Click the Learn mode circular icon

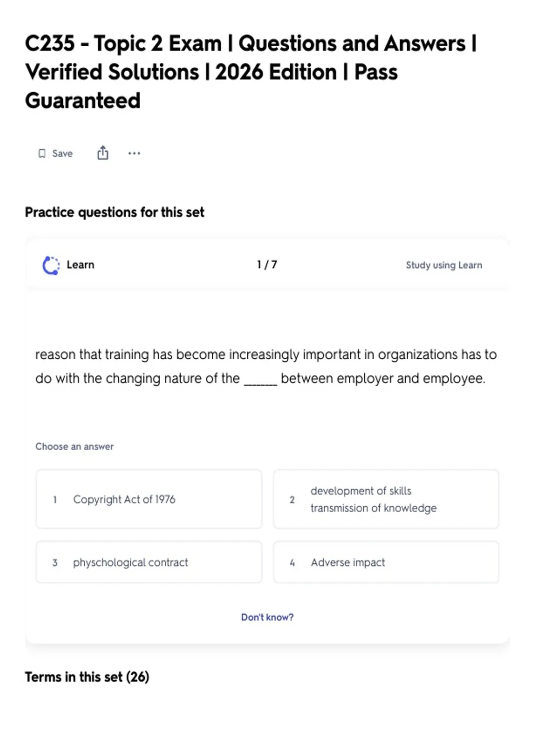pos(51,265)
